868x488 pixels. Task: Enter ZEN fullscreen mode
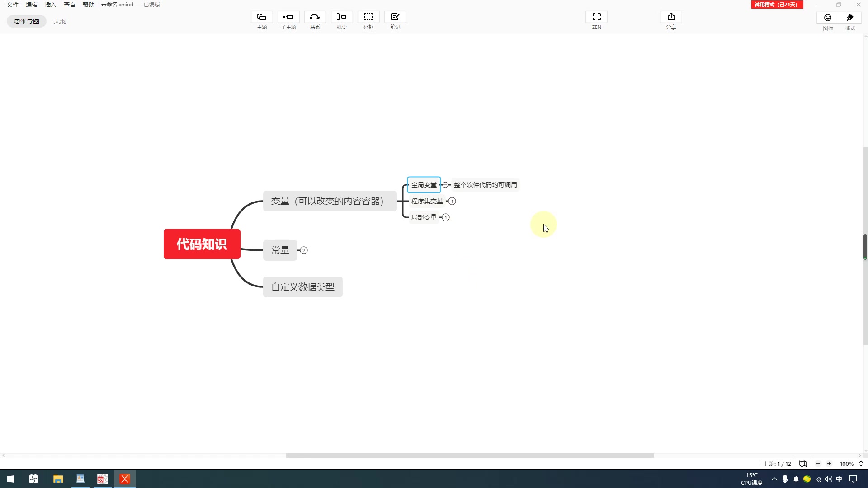596,17
